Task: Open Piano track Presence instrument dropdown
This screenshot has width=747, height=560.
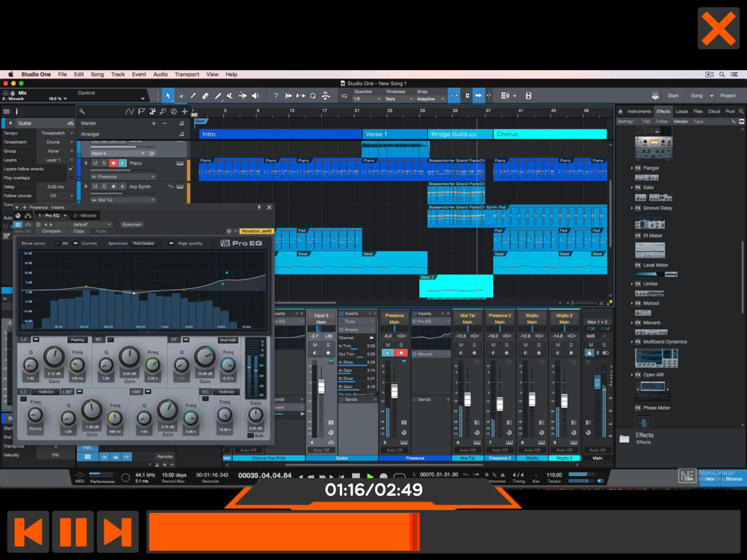Action: coord(123,177)
